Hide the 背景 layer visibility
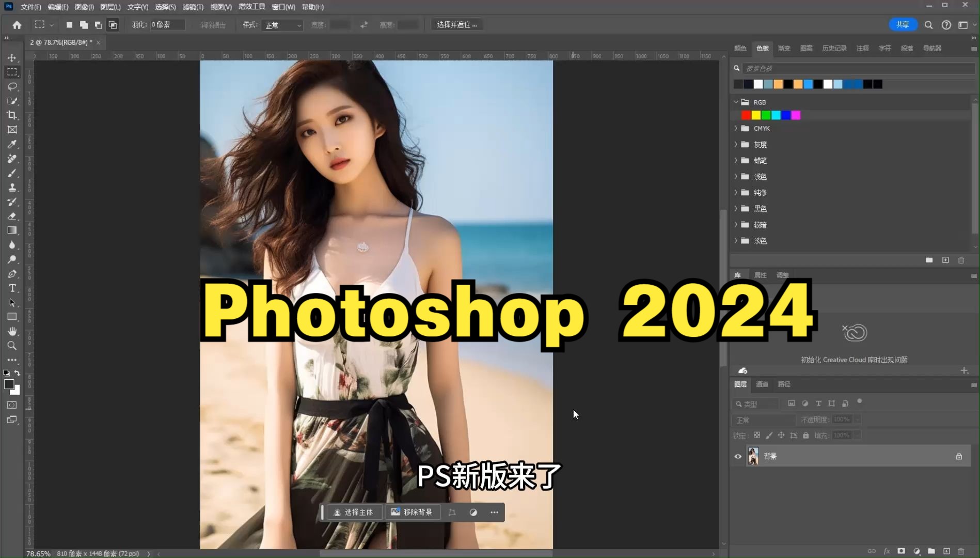Screen dimensions: 980x558 pyautogui.click(x=738, y=456)
